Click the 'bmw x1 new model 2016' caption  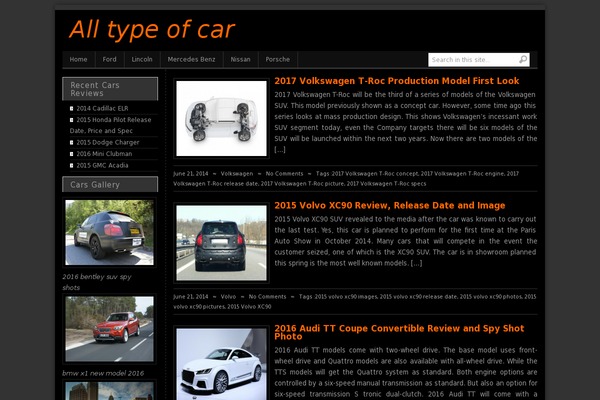tap(103, 373)
